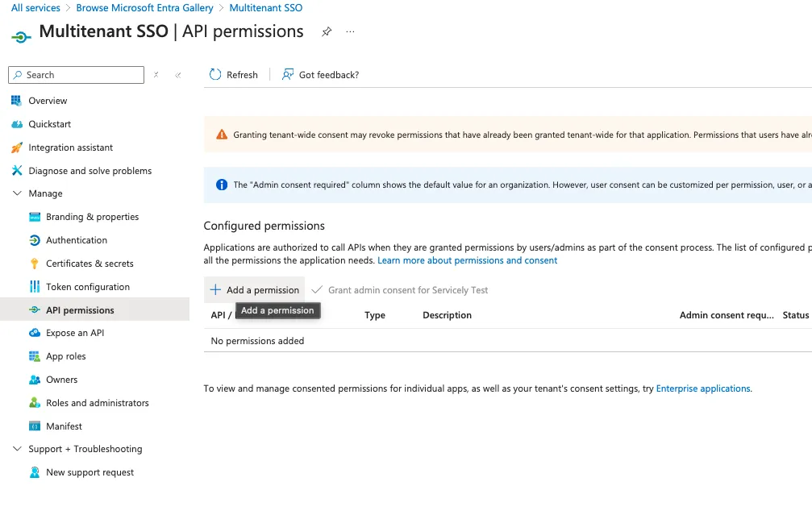Click the blue information circle icon
This screenshot has height=515, width=812.
coord(222,185)
